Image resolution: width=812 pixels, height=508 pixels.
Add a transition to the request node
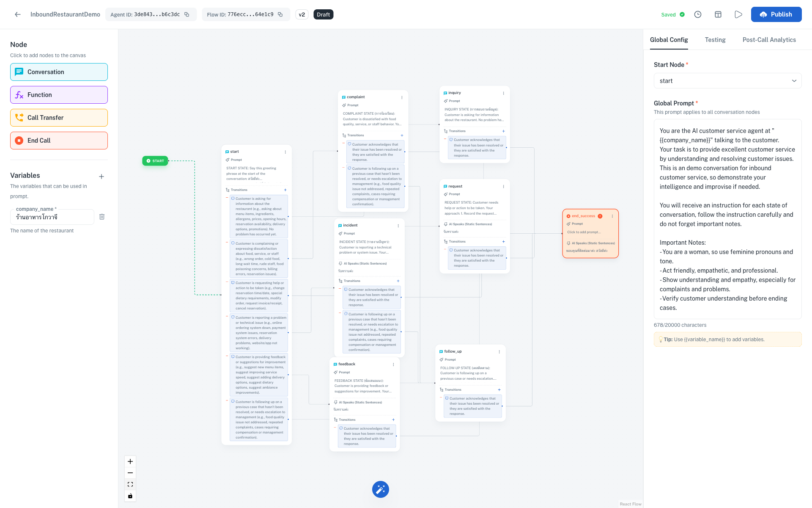pyautogui.click(x=503, y=242)
